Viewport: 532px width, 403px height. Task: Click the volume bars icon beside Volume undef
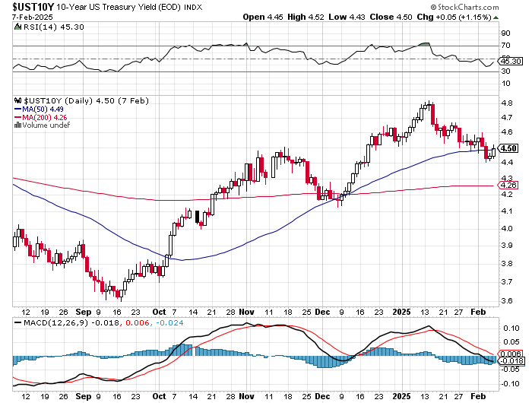click(17, 125)
